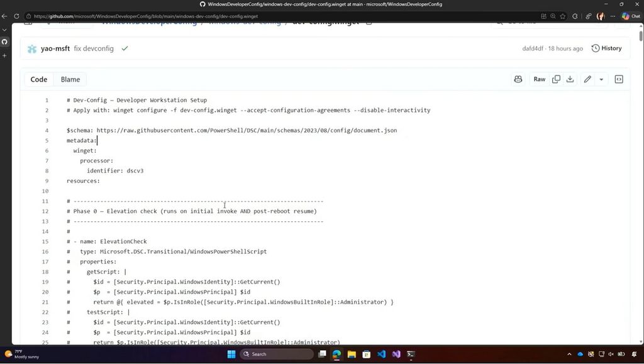Switch to the Blame tab
The width and height of the screenshot is (644, 364).
(70, 80)
